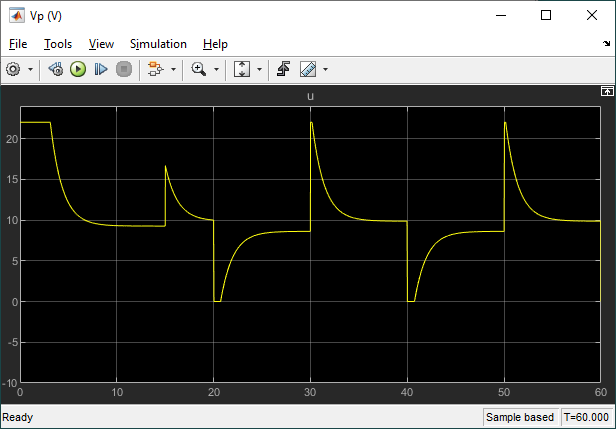616x429 pixels.
Task: Expand the scale axes dropdown arrow
Action: [x=259, y=69]
